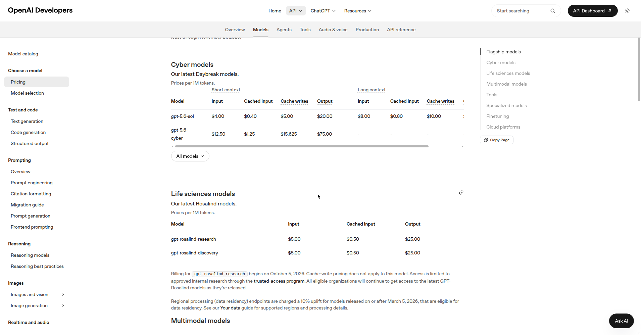Image resolution: width=644 pixels, height=335 pixels.
Task: Switch to the Tools tab
Action: 305,30
